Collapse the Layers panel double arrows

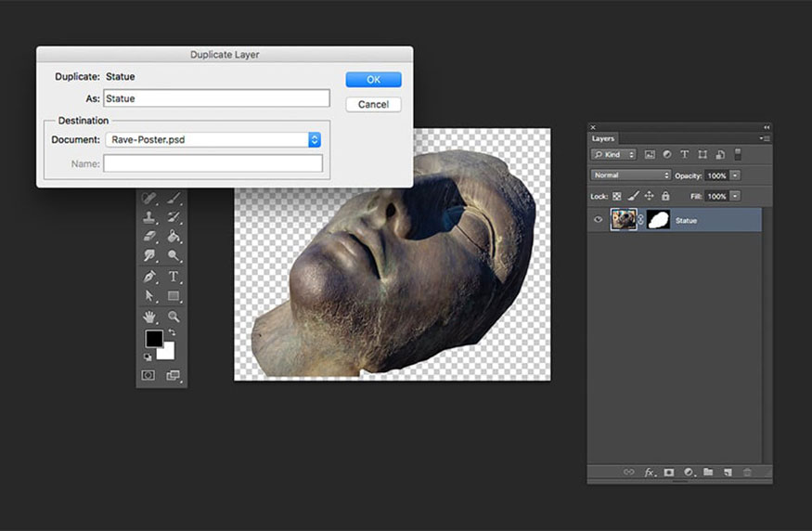click(x=767, y=127)
